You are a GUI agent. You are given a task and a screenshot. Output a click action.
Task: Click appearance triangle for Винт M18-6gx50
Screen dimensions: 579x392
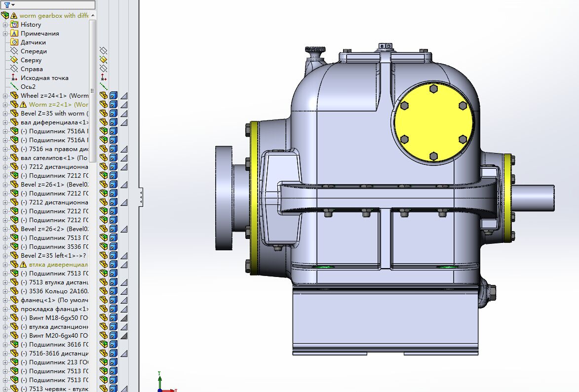124,318
